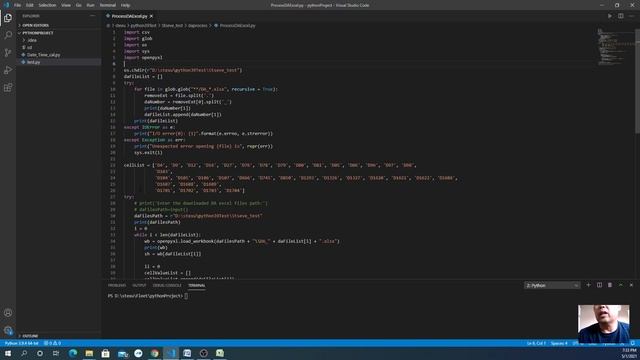Add a new terminal with plus icon
The image size is (640, 360).
(589, 285)
